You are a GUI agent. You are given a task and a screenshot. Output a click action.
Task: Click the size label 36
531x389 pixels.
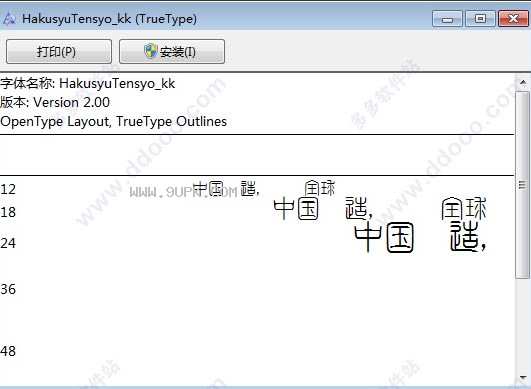point(8,289)
